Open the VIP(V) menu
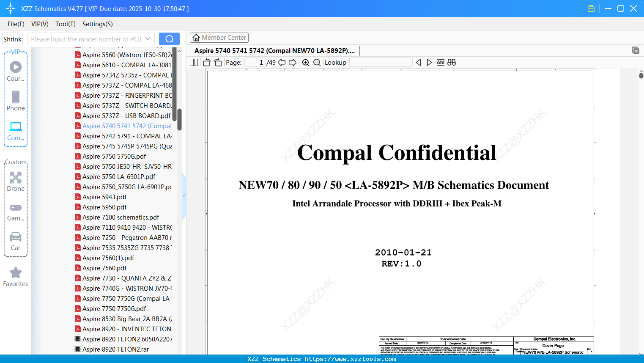644x363 pixels. click(x=40, y=24)
